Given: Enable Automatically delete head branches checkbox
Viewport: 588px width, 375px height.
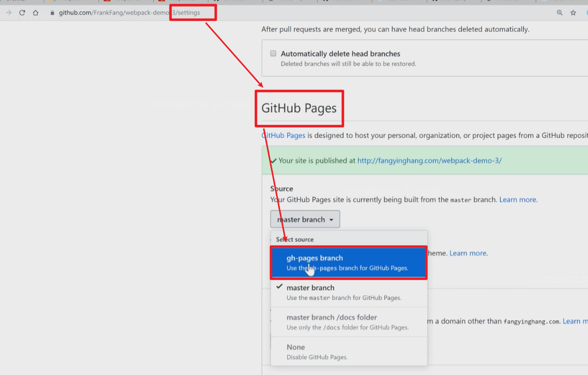Looking at the screenshot, I should click(x=273, y=53).
